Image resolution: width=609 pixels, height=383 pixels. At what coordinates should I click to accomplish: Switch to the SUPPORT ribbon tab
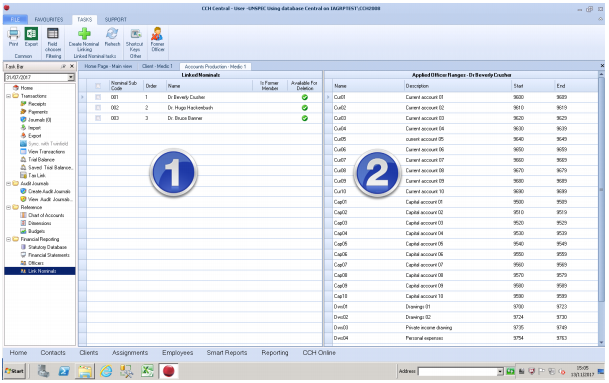tap(116, 19)
